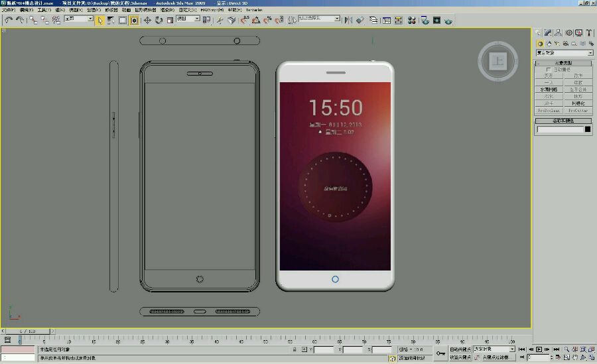Select the Select and Link tool
Image resolution: width=597 pixels, height=364 pixels.
[34, 20]
